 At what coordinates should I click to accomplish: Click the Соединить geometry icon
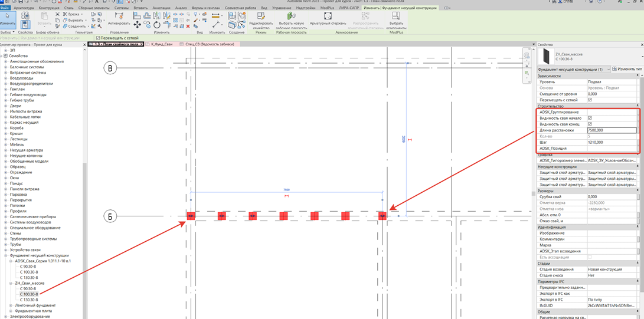pyautogui.click(x=66, y=26)
